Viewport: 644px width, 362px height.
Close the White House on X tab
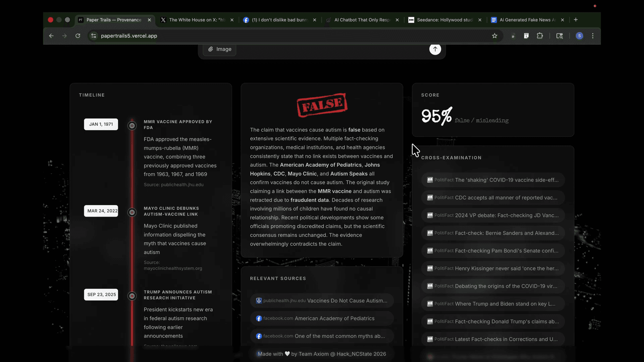coord(232,20)
